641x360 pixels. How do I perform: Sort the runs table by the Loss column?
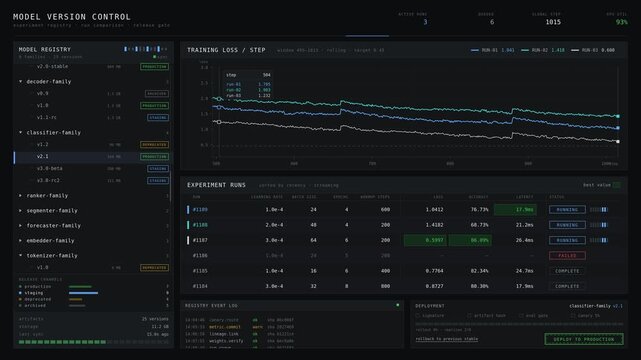tap(438, 197)
